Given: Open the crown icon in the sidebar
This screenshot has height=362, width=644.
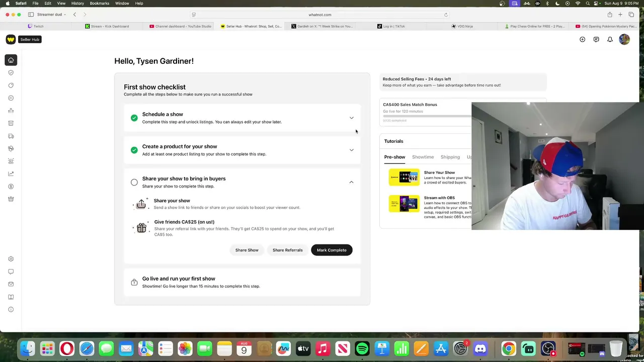Looking at the screenshot, I should click(11, 199).
